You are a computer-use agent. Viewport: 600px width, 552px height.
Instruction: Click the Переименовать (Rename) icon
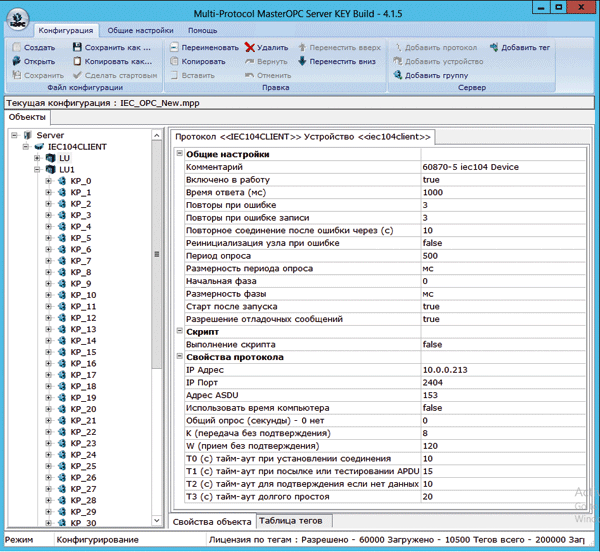pos(174,47)
